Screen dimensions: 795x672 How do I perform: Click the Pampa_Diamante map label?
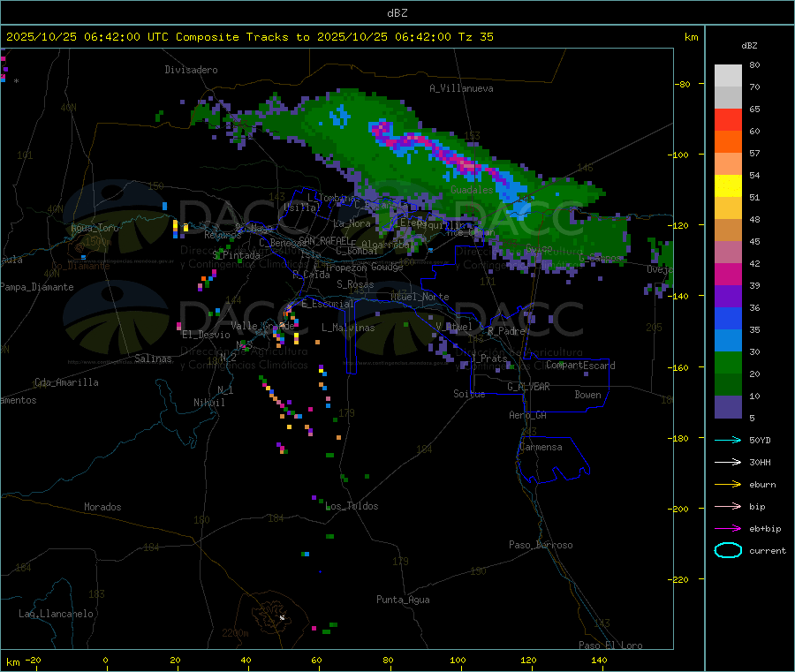pyautogui.click(x=37, y=287)
